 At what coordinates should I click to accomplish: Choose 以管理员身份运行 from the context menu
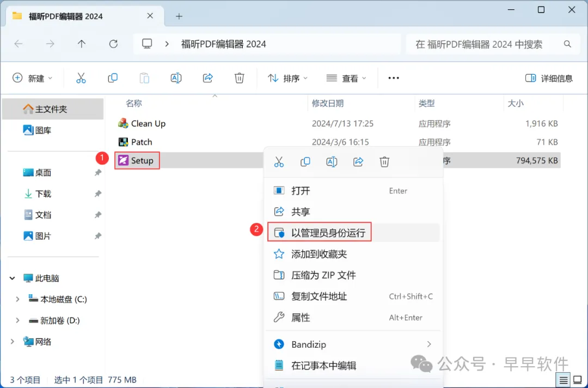(x=353, y=233)
